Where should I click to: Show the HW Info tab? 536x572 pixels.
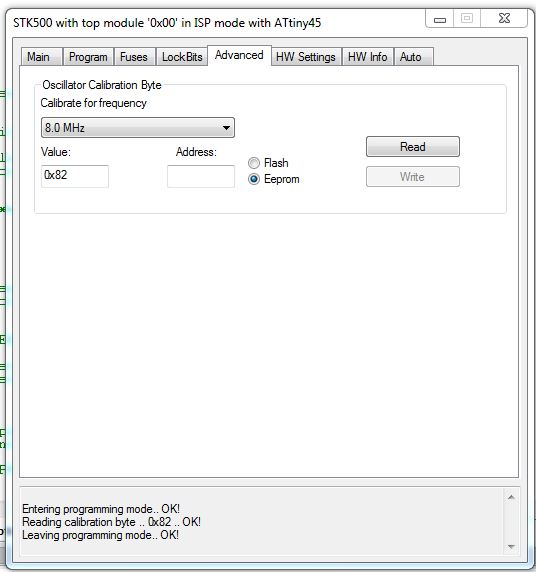click(367, 57)
